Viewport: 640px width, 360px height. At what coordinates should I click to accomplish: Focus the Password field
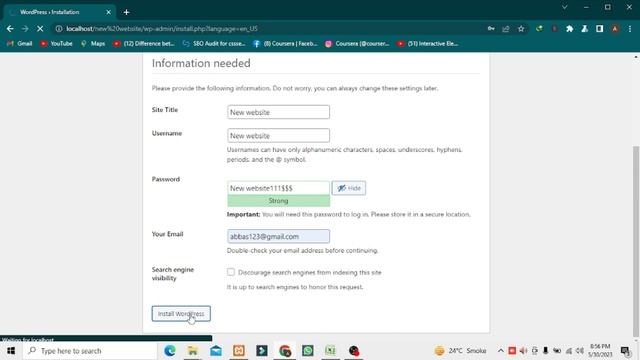[x=278, y=188]
